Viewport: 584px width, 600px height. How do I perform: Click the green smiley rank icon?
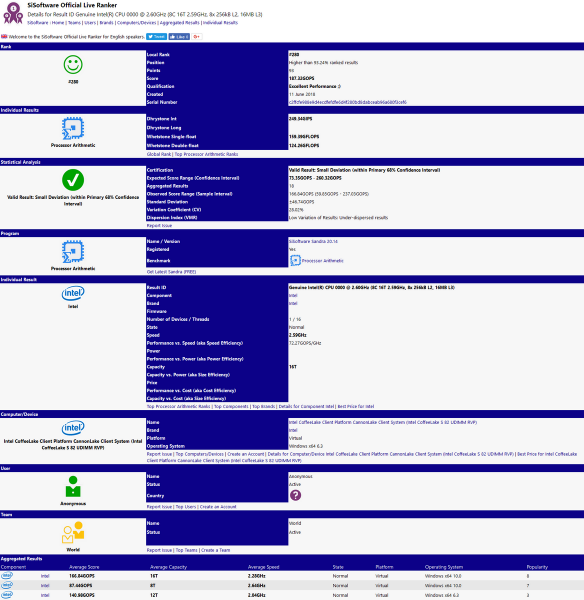[73, 65]
